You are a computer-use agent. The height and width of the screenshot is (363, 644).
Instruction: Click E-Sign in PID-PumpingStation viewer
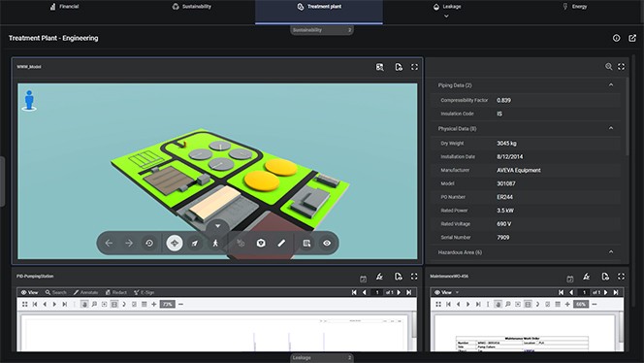[144, 292]
